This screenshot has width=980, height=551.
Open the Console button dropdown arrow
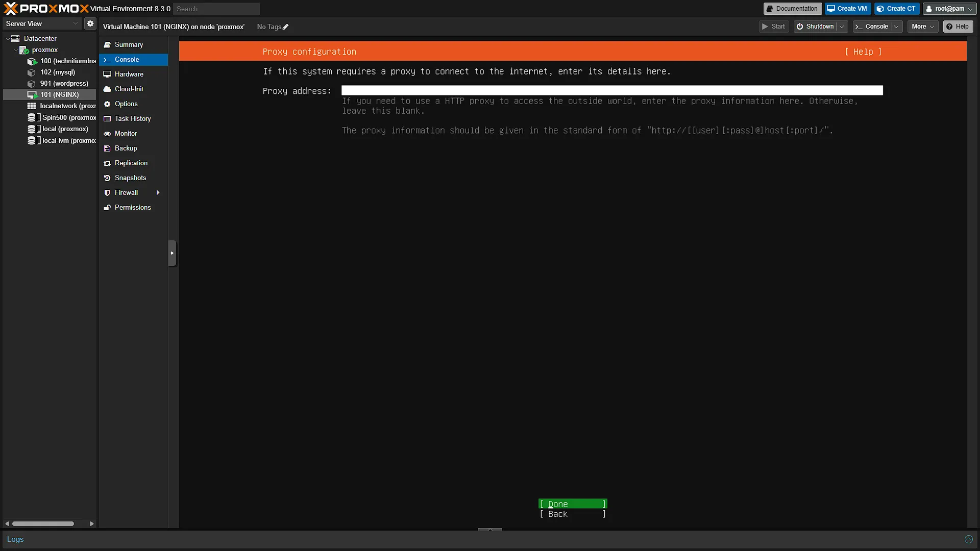click(896, 27)
